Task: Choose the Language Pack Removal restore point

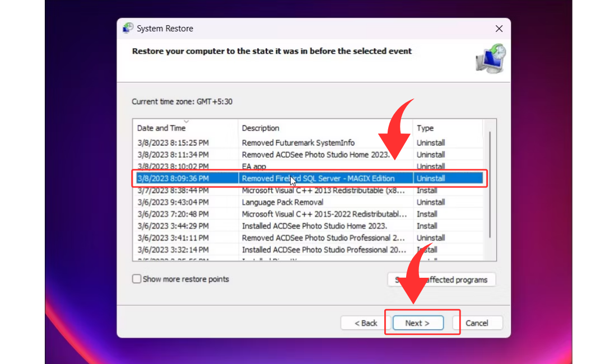Action: (282, 202)
